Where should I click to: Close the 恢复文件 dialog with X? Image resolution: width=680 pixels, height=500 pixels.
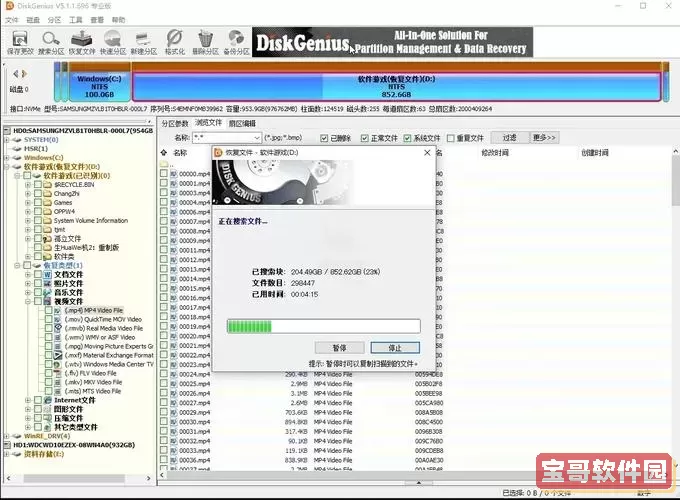pyautogui.click(x=427, y=153)
